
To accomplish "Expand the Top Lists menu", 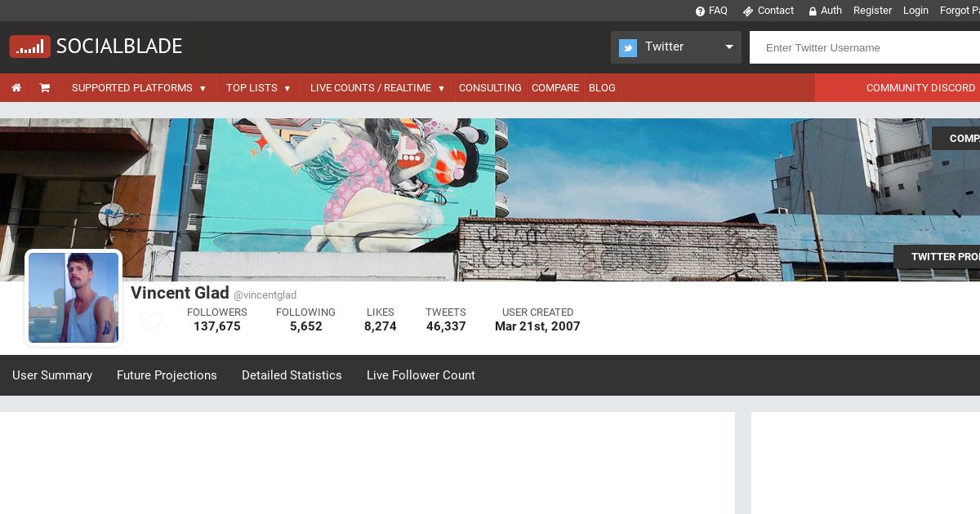I will click(x=258, y=88).
